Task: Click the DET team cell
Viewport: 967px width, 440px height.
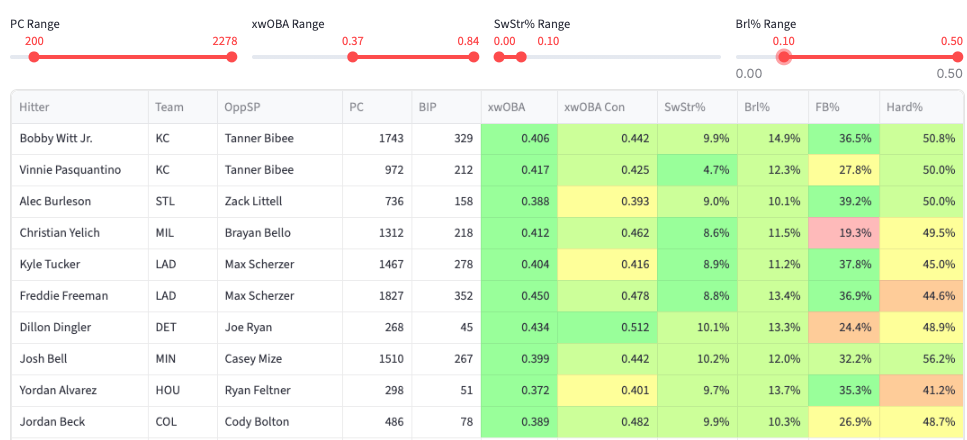Action: click(183, 328)
